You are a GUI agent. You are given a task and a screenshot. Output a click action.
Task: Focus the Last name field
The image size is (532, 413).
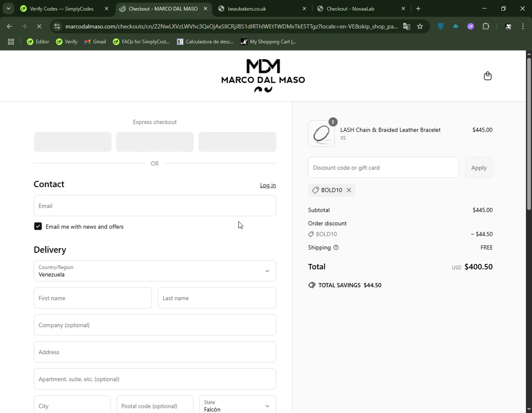point(217,298)
